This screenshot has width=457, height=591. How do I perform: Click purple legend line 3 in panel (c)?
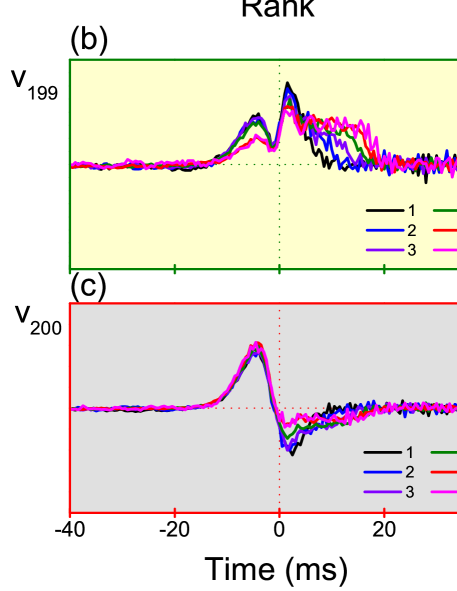[x=383, y=491]
